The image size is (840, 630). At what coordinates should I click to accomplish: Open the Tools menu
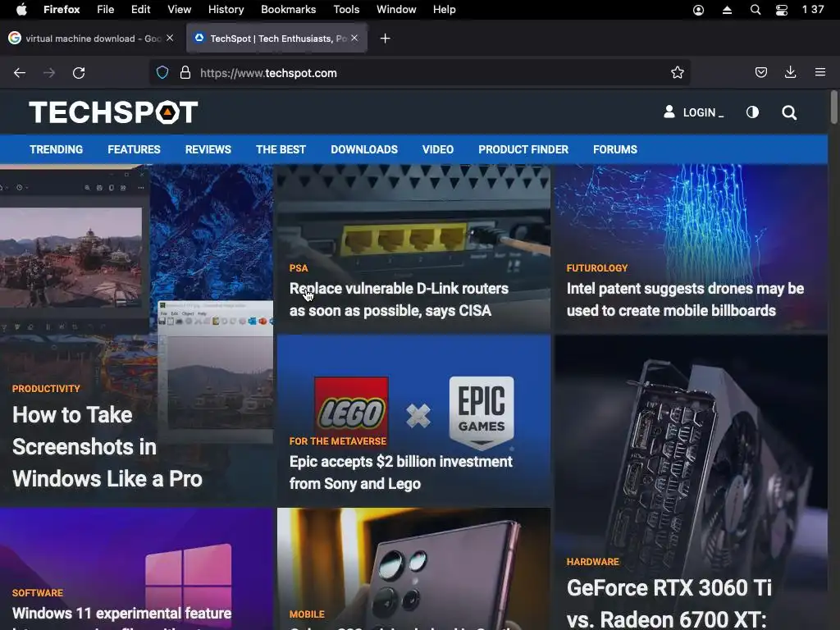(x=346, y=9)
